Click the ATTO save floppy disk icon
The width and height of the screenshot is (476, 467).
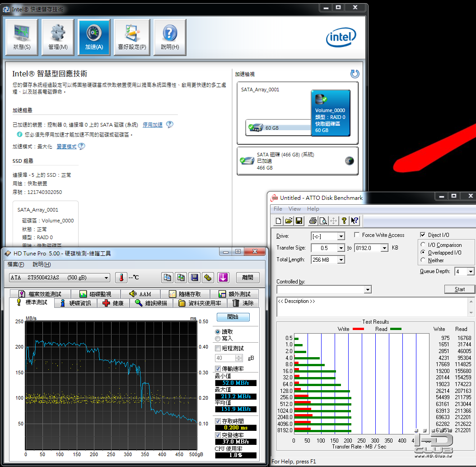(299, 221)
